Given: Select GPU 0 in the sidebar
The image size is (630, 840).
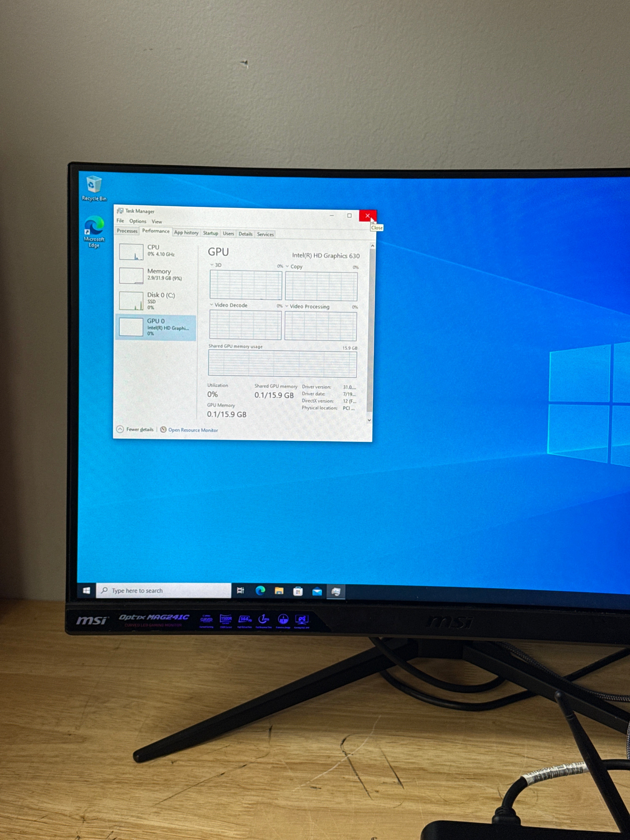Looking at the screenshot, I should tap(156, 327).
